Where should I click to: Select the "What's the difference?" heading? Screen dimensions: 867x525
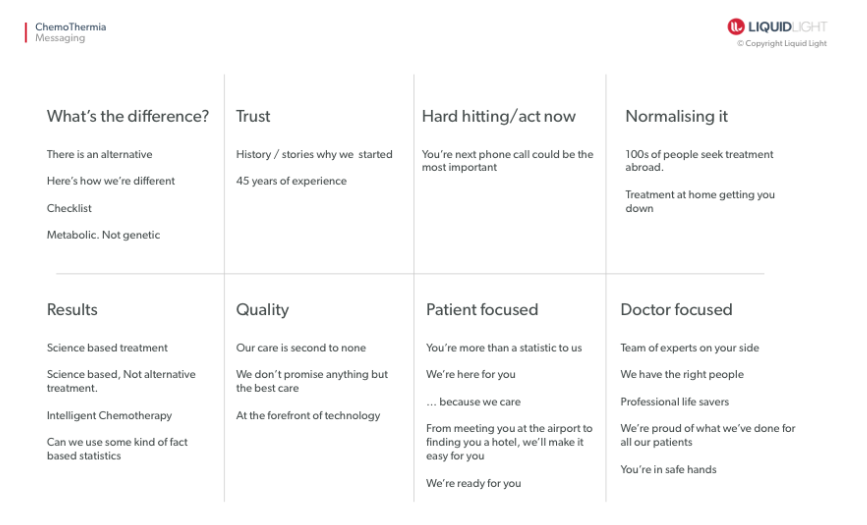(128, 116)
